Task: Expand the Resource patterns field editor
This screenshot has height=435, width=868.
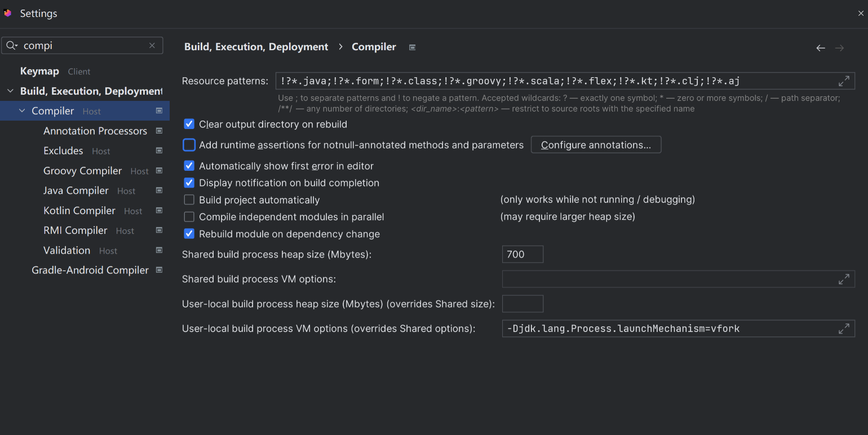Action: coord(844,81)
